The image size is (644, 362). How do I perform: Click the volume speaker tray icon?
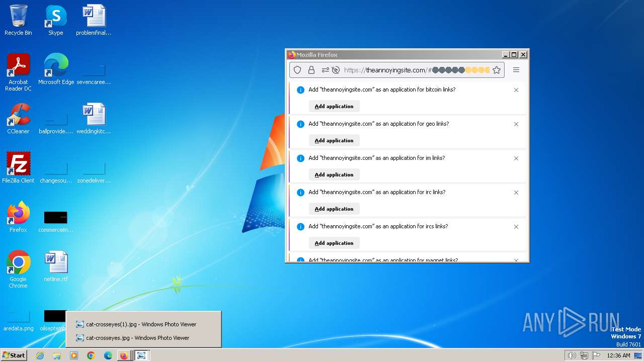572,355
